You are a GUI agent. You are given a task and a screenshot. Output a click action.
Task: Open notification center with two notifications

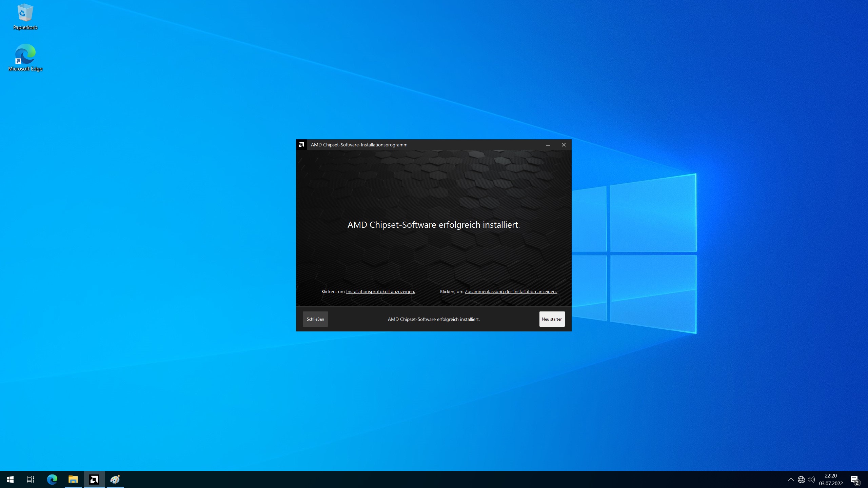click(854, 480)
